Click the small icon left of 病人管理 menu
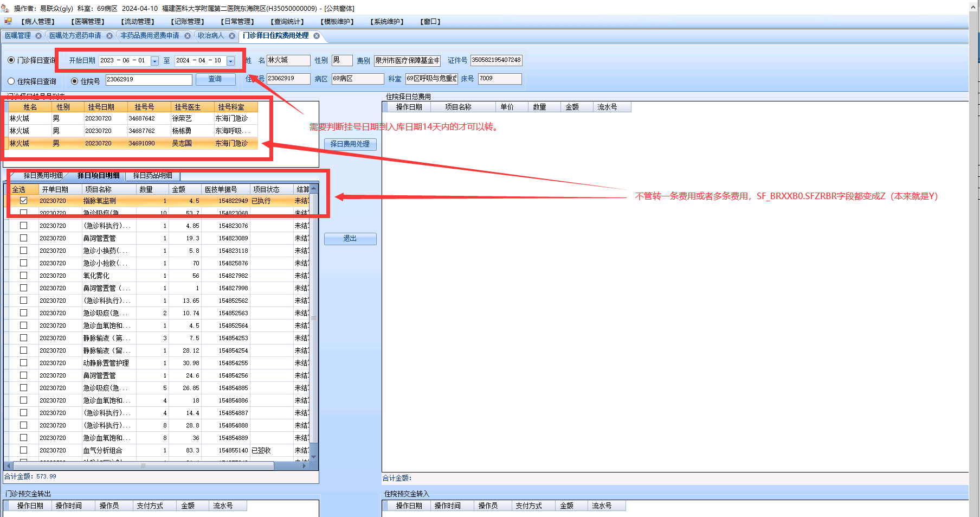Image resolution: width=980 pixels, height=517 pixels. 8,21
